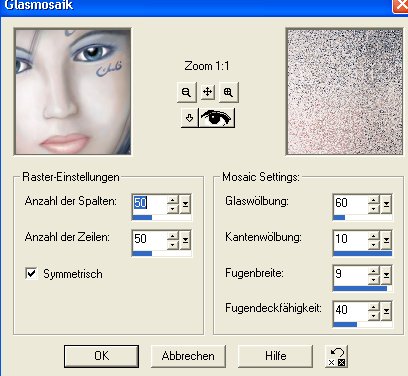Click the zoom out magnifier icon
The width and height of the screenshot is (408, 376).
pos(186,92)
